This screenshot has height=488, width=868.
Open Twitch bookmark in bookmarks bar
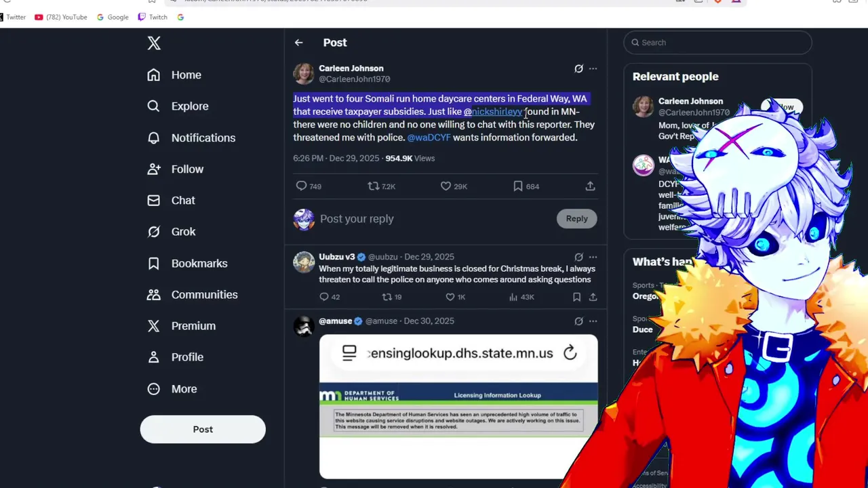(153, 17)
